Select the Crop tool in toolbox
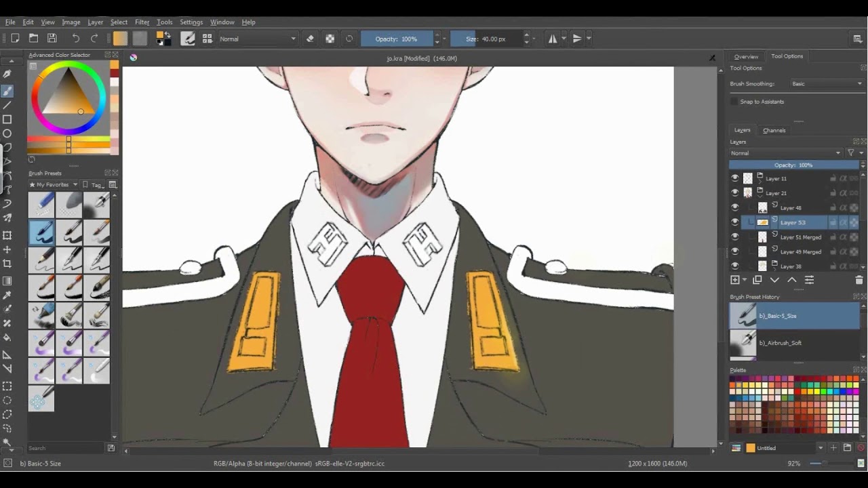Image resolution: width=868 pixels, height=488 pixels. coord(7,264)
